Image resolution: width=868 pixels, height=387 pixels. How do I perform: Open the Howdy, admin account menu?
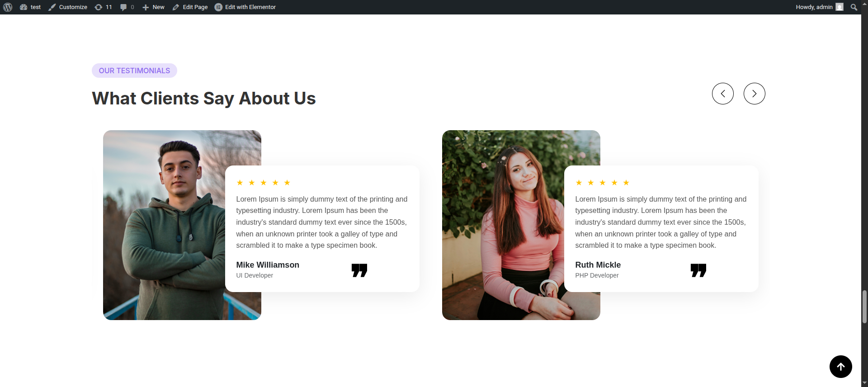[820, 7]
